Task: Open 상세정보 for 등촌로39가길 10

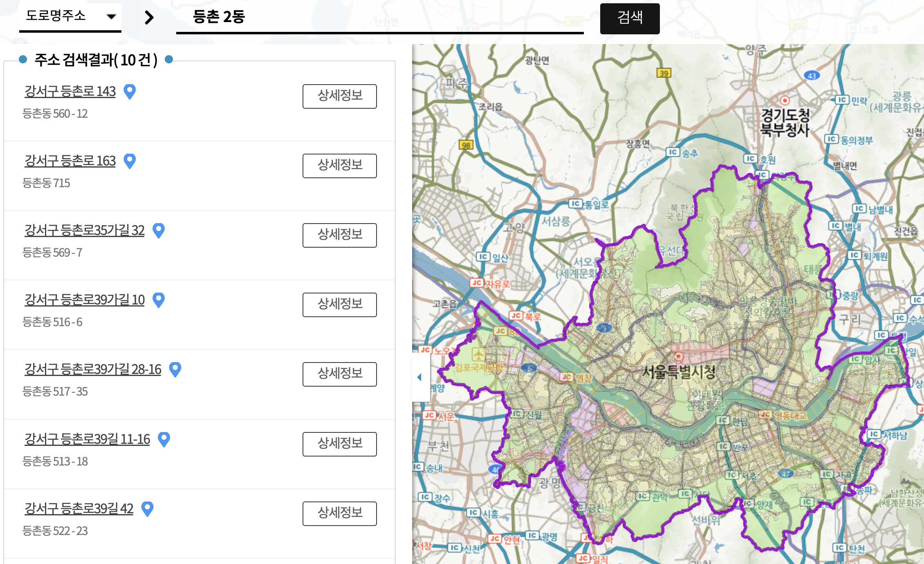Action: click(339, 304)
